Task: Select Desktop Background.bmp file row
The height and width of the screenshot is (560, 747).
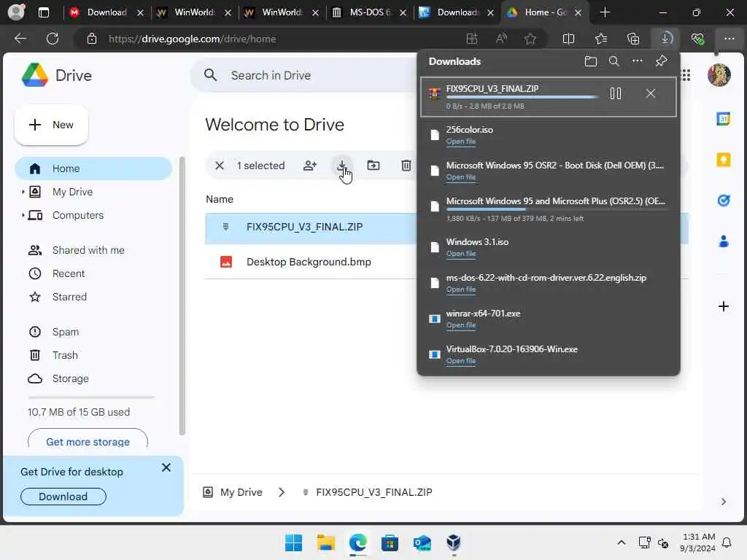Action: click(x=311, y=262)
